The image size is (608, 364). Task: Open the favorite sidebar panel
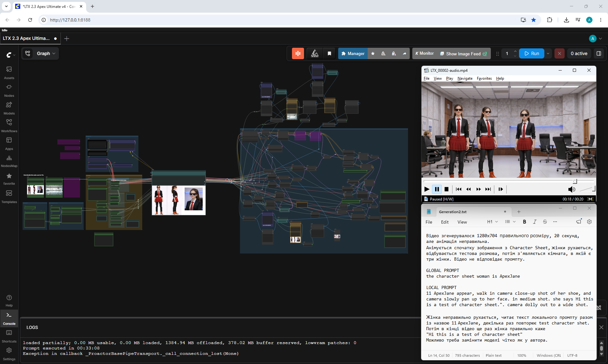tap(9, 179)
